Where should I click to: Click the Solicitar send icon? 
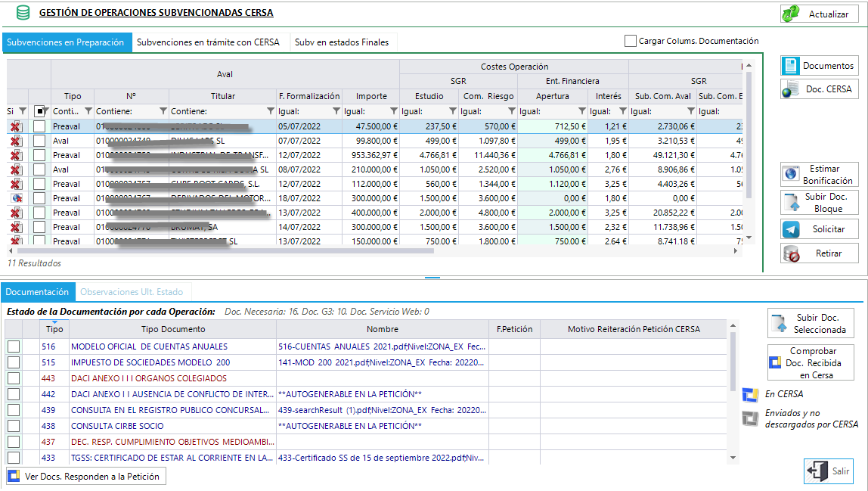tap(791, 229)
